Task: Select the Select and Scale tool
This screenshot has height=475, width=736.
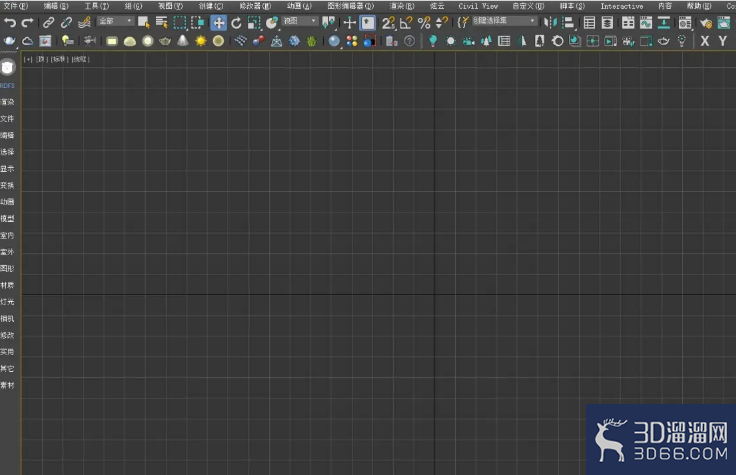Action: click(x=254, y=23)
